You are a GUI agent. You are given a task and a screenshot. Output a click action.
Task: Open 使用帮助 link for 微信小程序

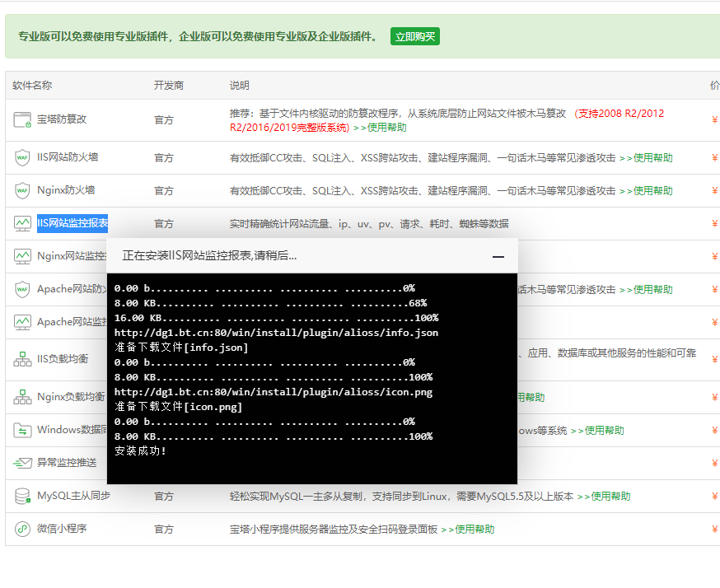(468, 530)
